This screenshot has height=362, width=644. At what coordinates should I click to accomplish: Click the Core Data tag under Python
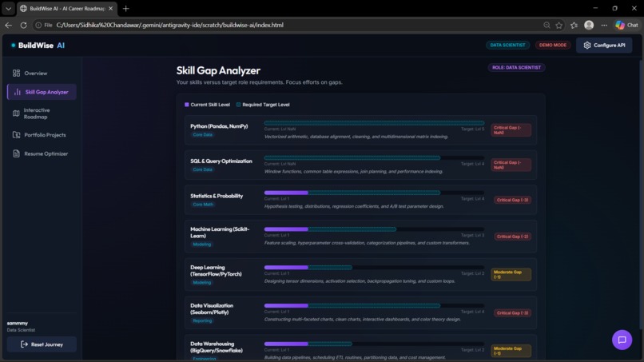202,135
